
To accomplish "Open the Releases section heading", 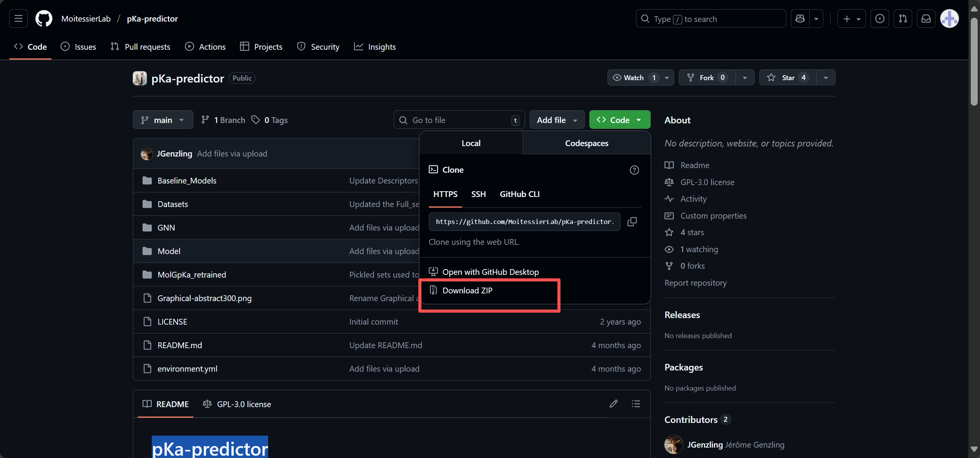I will pos(682,315).
